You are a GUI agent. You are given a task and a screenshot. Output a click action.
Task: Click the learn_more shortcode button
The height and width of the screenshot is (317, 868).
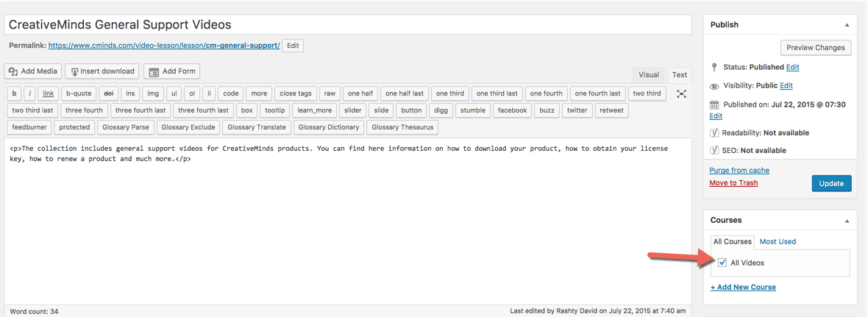point(314,110)
